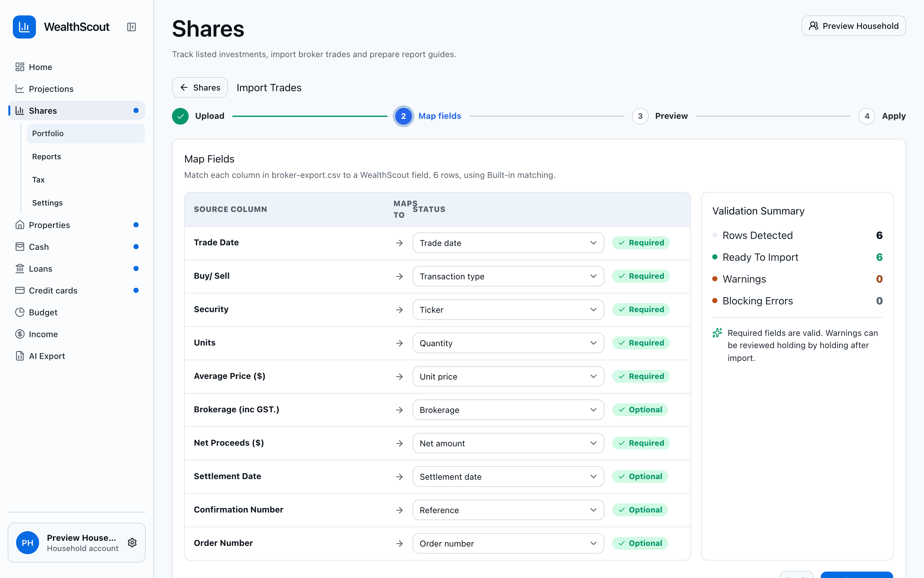Open Income section

click(x=76, y=334)
